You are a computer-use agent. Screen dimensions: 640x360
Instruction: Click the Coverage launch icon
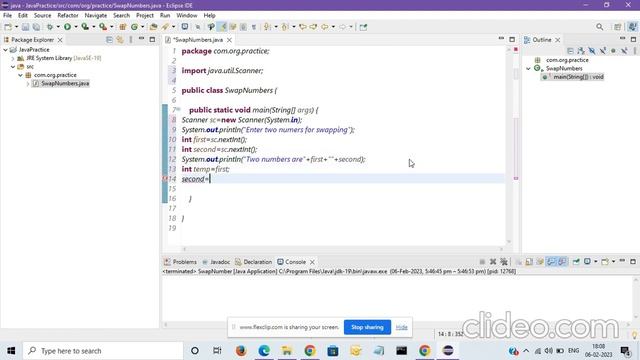coord(85,27)
